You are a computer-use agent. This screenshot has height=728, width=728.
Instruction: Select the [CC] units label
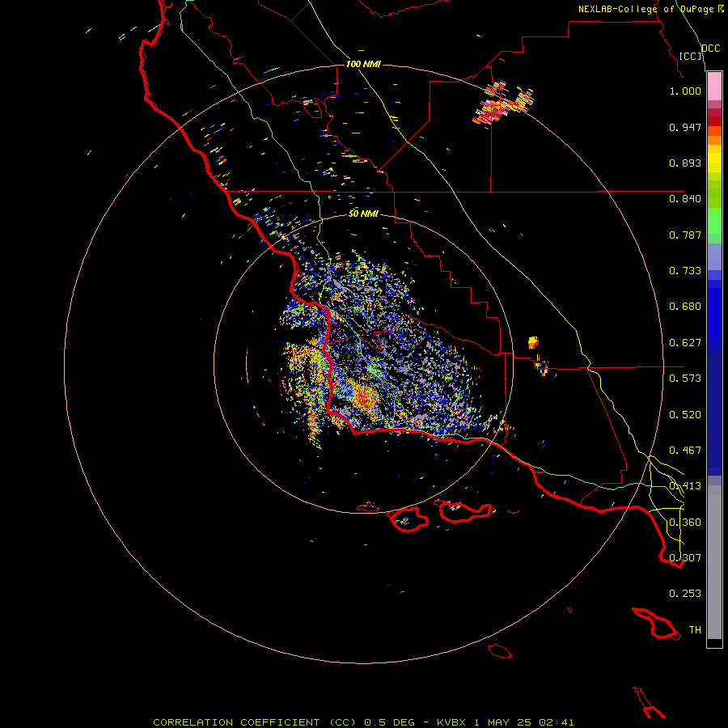click(691, 56)
